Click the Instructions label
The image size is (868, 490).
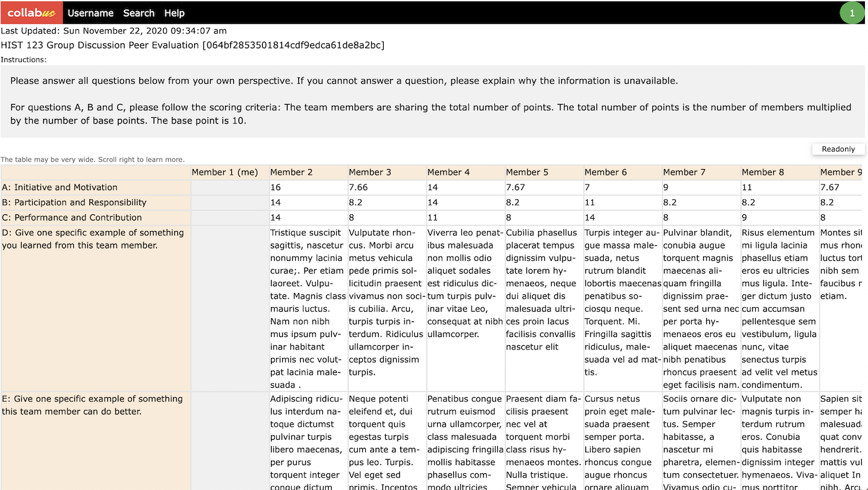coord(24,60)
